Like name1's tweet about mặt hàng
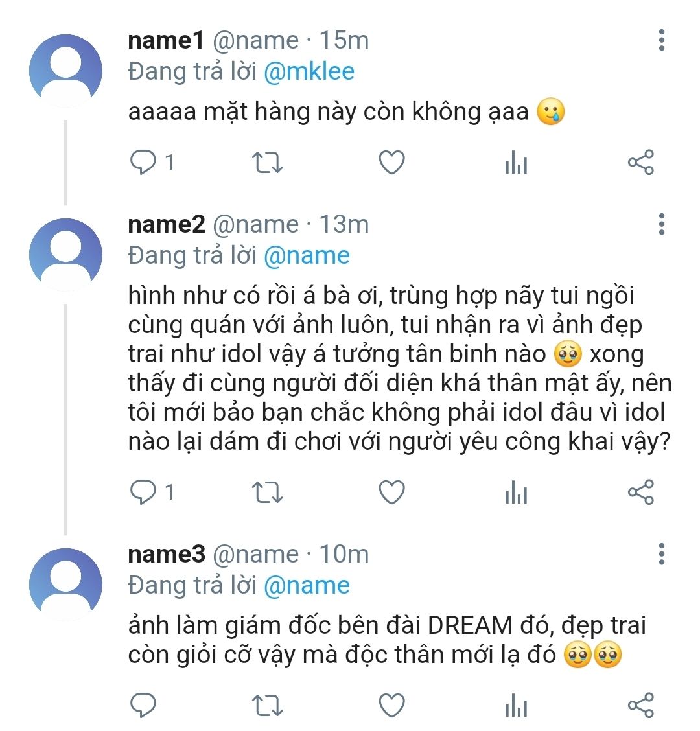The image size is (700, 731). click(391, 163)
